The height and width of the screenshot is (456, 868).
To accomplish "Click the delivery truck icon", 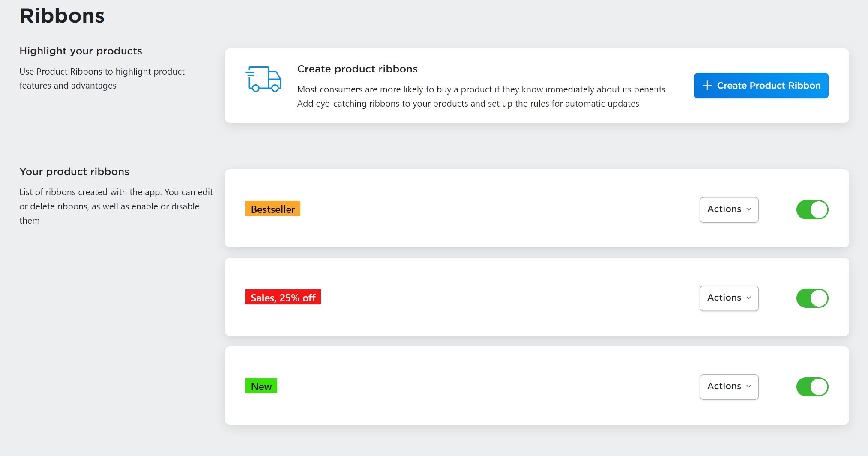I will coord(263,79).
